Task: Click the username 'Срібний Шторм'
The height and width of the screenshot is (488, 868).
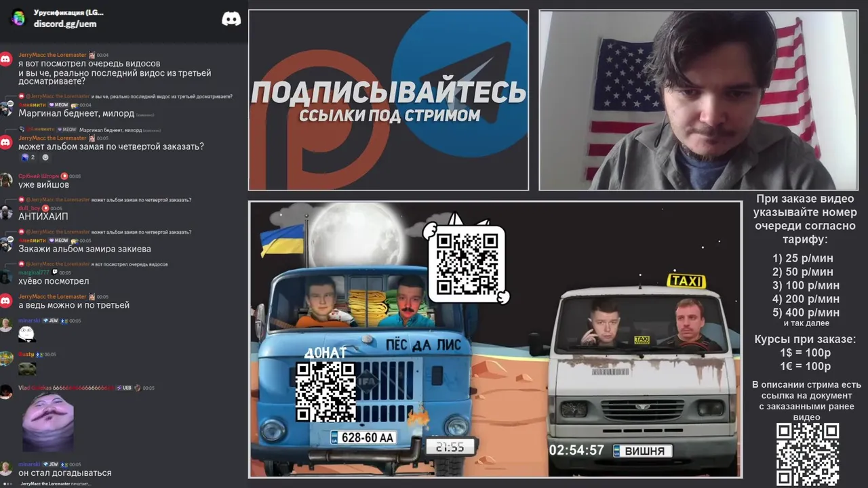Action: [x=39, y=176]
